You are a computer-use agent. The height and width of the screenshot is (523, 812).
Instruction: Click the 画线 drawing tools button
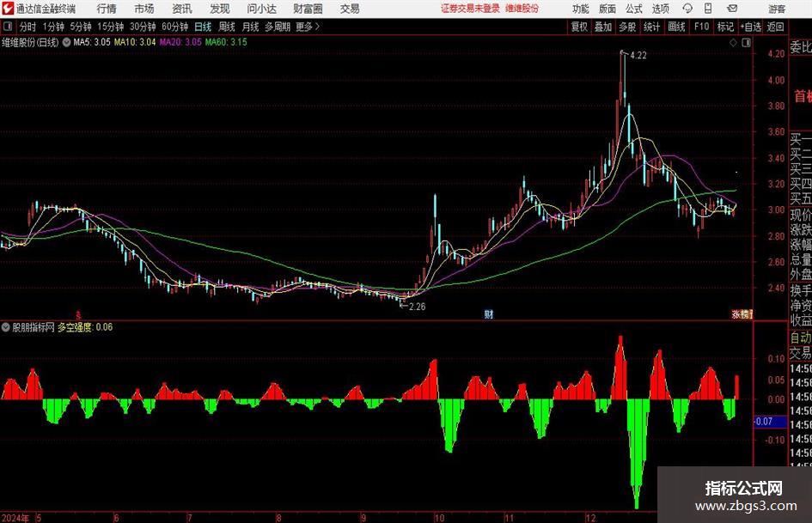(676, 27)
